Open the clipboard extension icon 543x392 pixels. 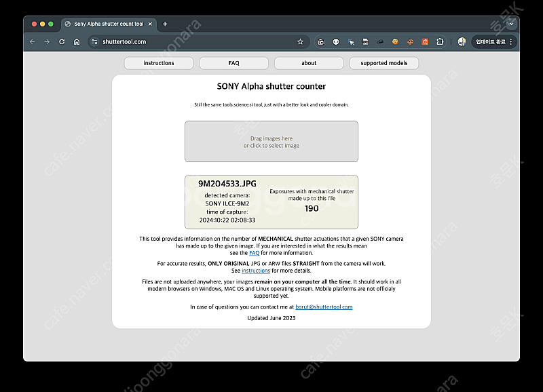pyautogui.click(x=321, y=42)
